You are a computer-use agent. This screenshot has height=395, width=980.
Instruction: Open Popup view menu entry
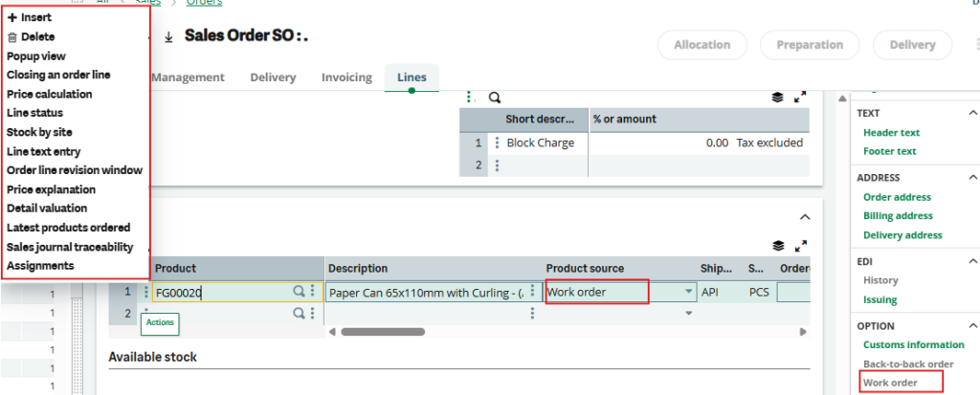pos(36,56)
